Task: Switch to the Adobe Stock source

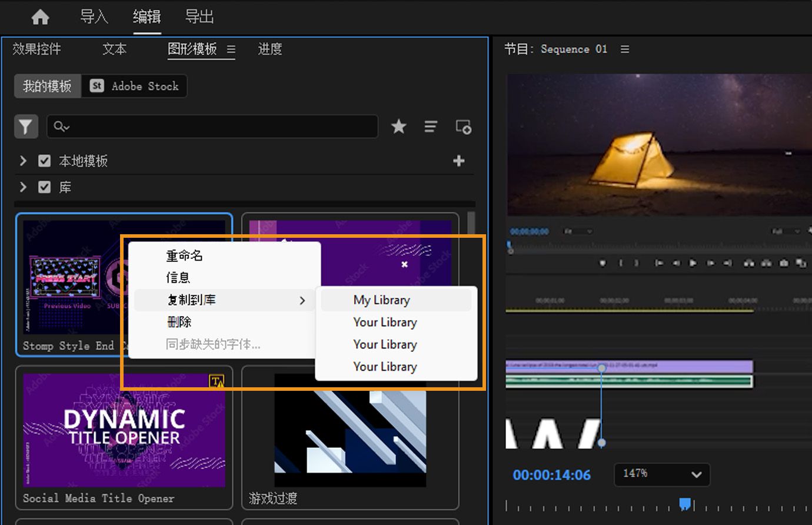Action: click(x=135, y=87)
